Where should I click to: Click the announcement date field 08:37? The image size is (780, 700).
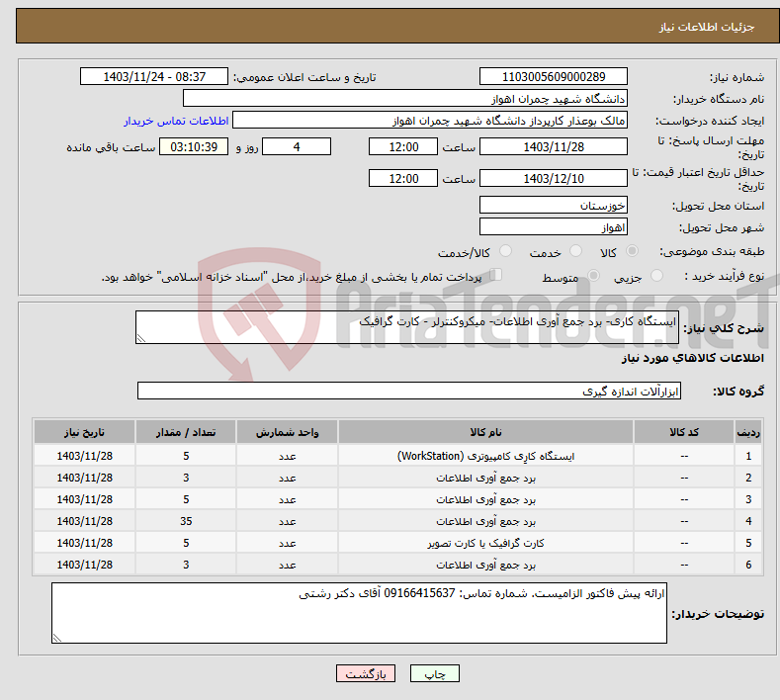point(154,76)
